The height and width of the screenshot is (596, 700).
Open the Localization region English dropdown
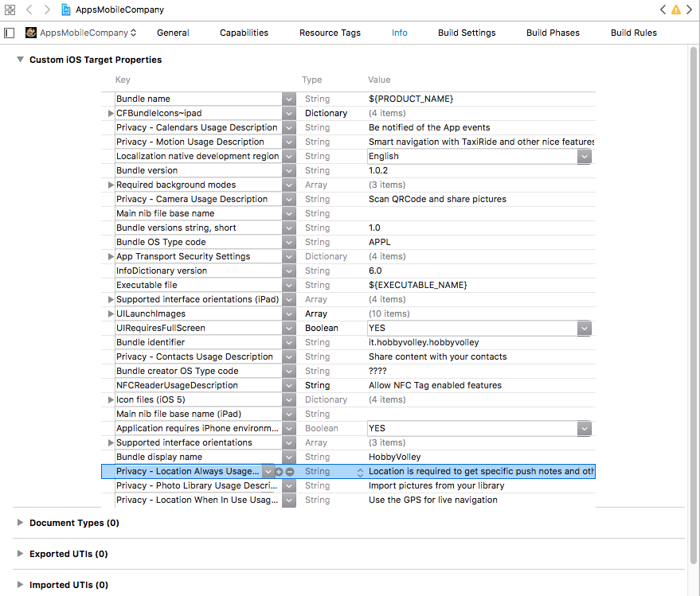(585, 157)
